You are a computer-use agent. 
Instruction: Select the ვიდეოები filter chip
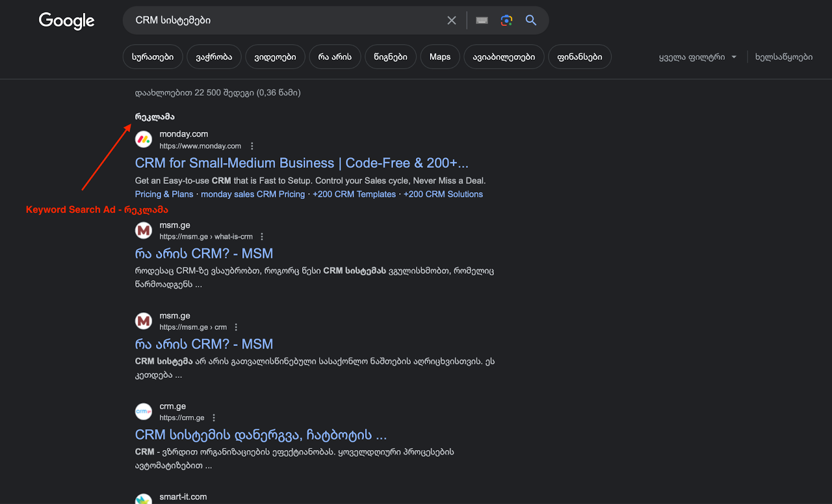pos(275,57)
